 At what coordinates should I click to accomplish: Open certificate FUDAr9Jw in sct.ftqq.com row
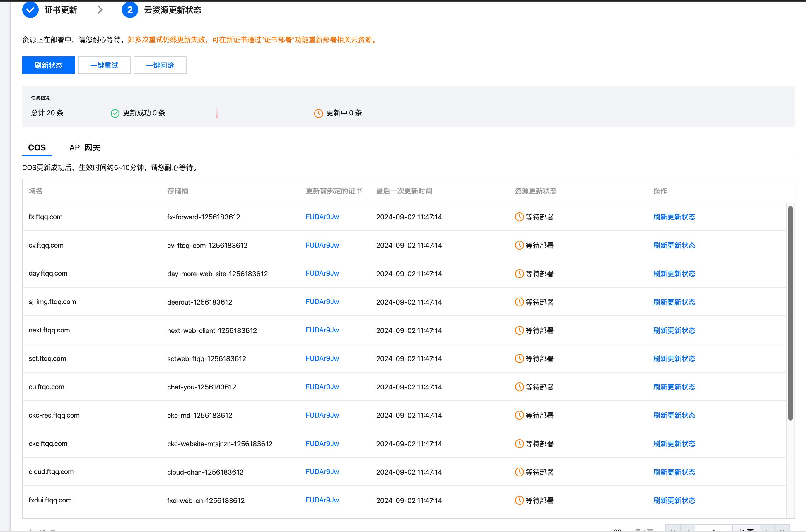click(x=322, y=359)
